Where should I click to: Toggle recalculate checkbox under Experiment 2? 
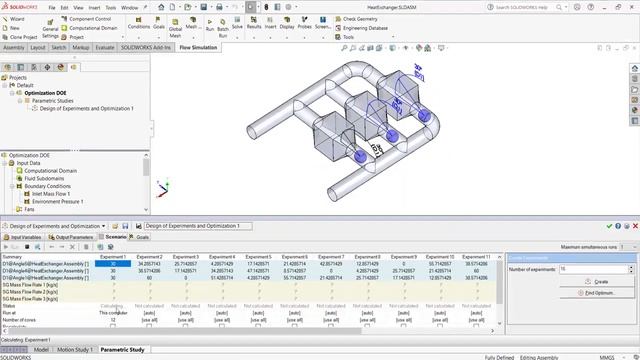tap(149, 326)
